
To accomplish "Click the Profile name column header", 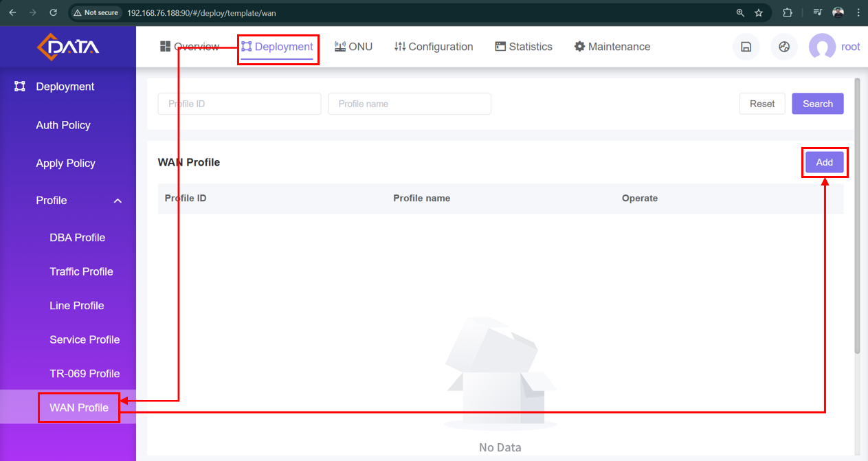I will pos(422,198).
